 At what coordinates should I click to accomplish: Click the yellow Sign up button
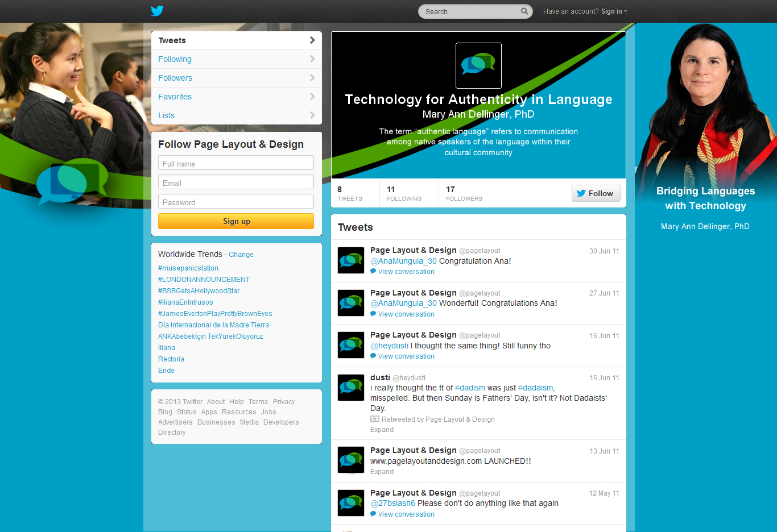(236, 221)
